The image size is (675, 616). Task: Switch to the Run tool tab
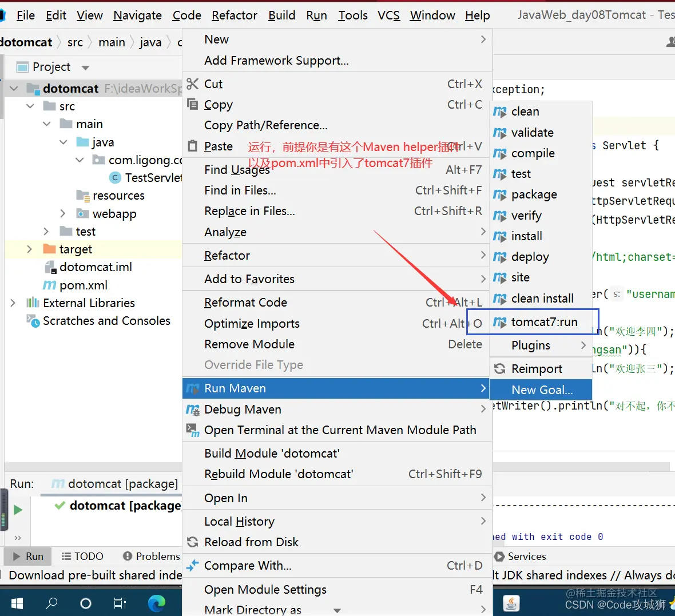[x=28, y=556]
